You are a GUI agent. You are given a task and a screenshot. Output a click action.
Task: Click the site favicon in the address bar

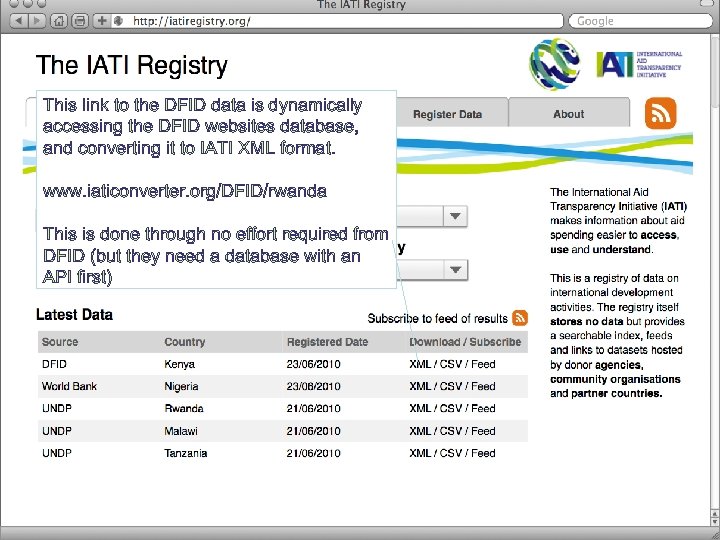[x=118, y=21]
